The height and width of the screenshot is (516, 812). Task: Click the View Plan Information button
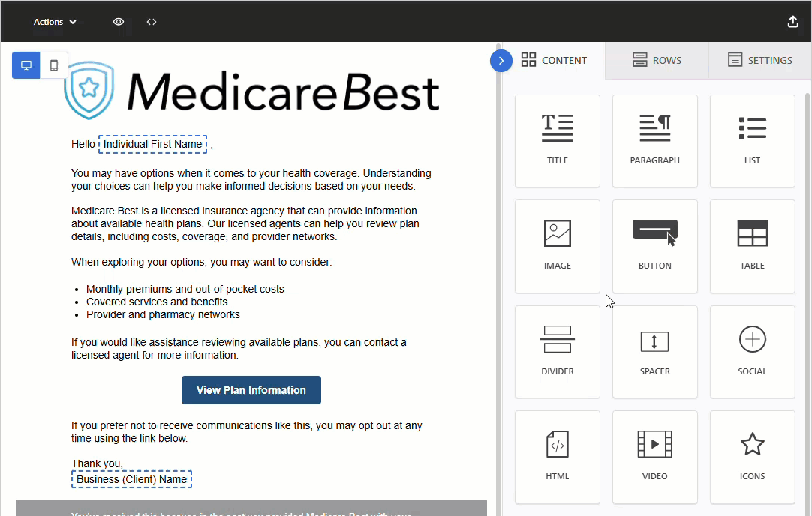pyautogui.click(x=251, y=390)
